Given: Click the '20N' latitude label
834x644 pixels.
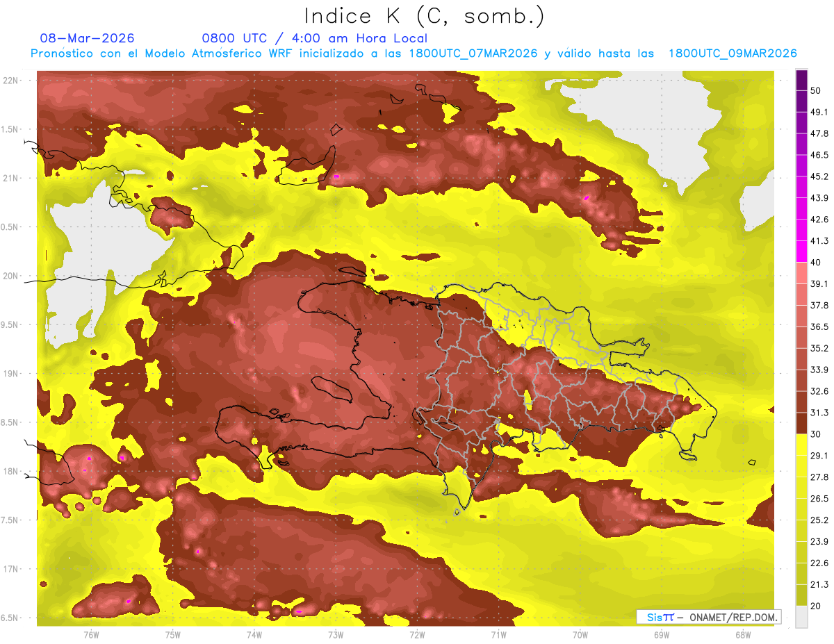Looking at the screenshot, I should pos(11,276).
